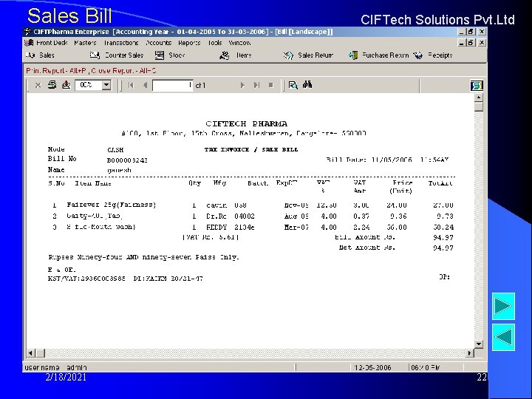Stop loading with the stop icon

click(270, 85)
